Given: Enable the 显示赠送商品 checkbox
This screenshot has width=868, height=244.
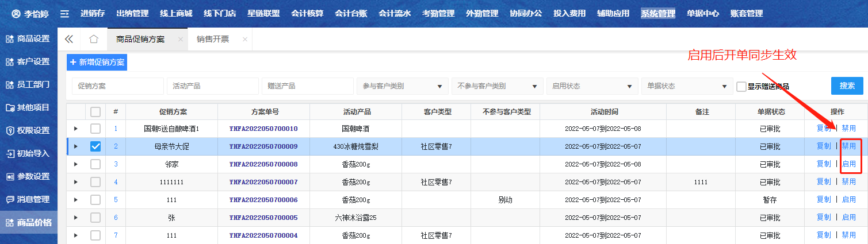Looking at the screenshot, I should [741, 86].
